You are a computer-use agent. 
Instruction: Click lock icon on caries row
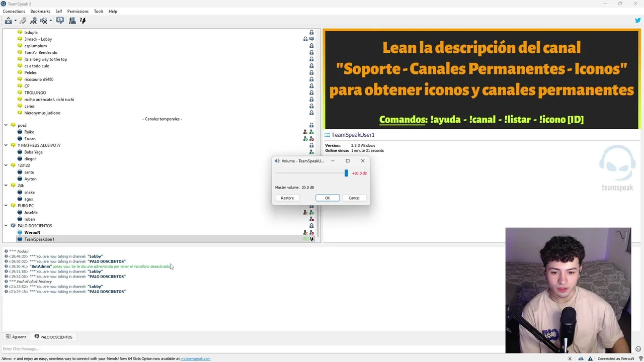[311, 106]
